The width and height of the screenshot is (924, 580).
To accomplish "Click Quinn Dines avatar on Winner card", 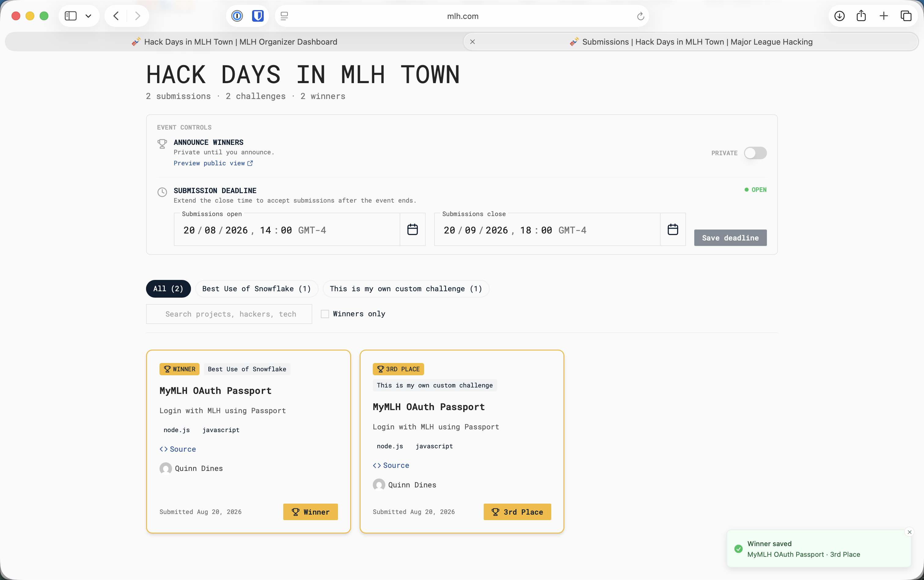I will (166, 468).
